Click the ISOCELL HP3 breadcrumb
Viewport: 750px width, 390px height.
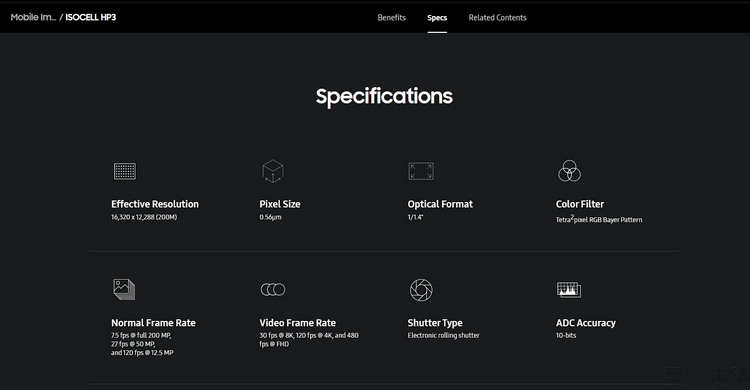[x=90, y=17]
